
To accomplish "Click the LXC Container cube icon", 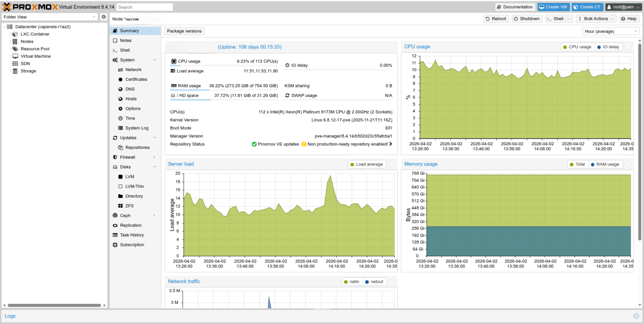I will 15,34.
